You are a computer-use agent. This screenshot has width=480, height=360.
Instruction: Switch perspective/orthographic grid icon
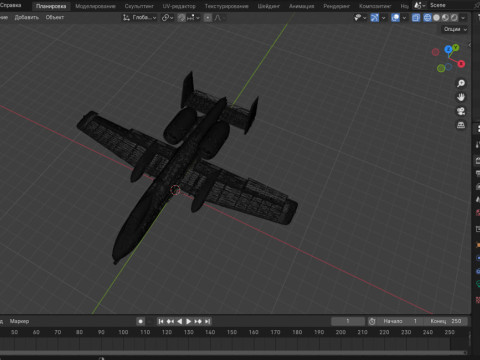[x=461, y=125]
